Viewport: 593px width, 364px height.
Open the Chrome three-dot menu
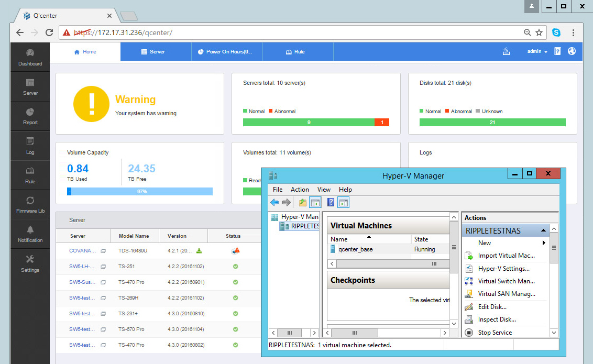tap(573, 32)
